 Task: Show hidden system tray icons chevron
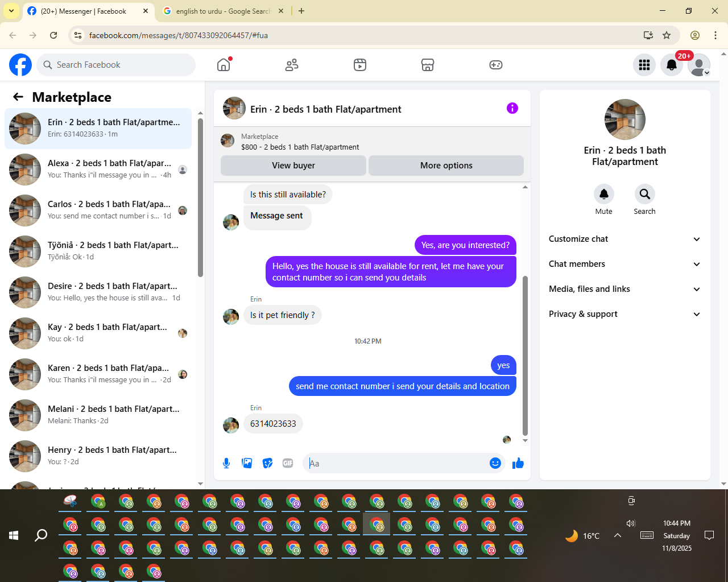(618, 535)
